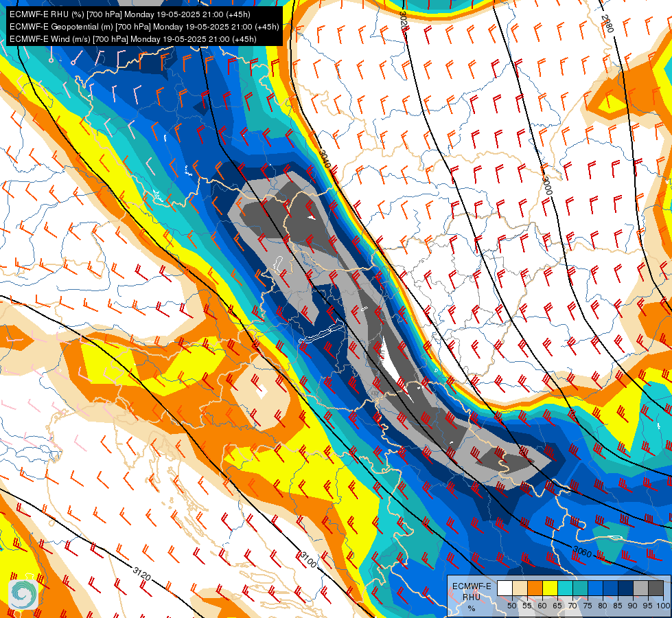Click the Geopotential (m) 700 hPa header line
The height and width of the screenshot is (618, 672).
144,27
